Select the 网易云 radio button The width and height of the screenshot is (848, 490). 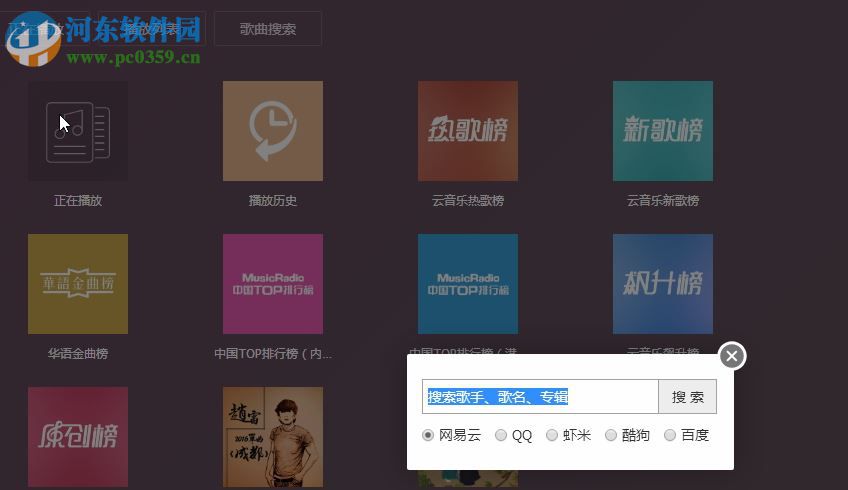[x=428, y=435]
